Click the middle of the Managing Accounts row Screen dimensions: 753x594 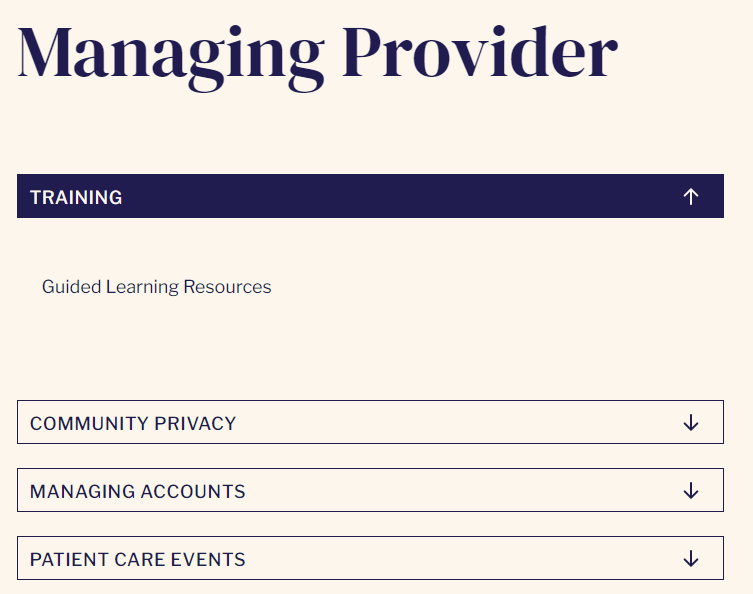pyautogui.click(x=370, y=490)
